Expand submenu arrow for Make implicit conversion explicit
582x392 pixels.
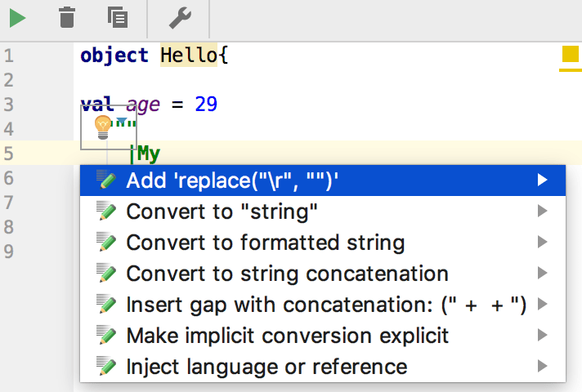pyautogui.click(x=542, y=336)
